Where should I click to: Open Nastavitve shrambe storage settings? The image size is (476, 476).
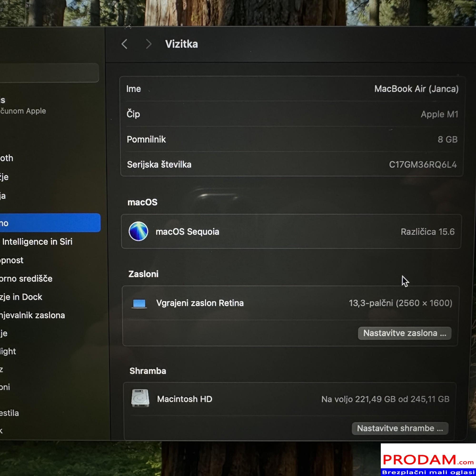[400, 428]
